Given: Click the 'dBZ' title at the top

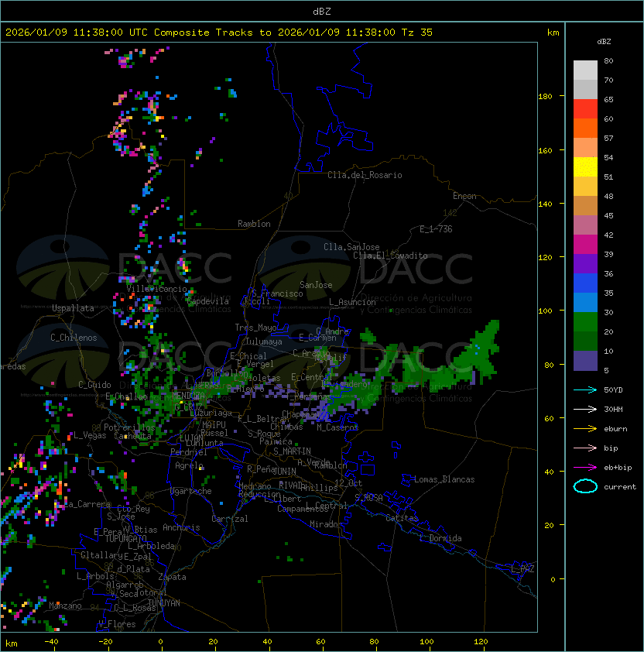Looking at the screenshot, I should [x=322, y=12].
